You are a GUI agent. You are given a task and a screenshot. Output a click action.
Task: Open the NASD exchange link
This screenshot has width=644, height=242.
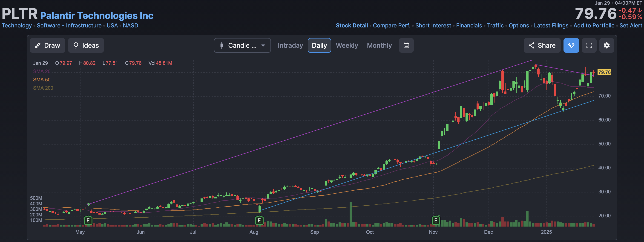coord(130,26)
